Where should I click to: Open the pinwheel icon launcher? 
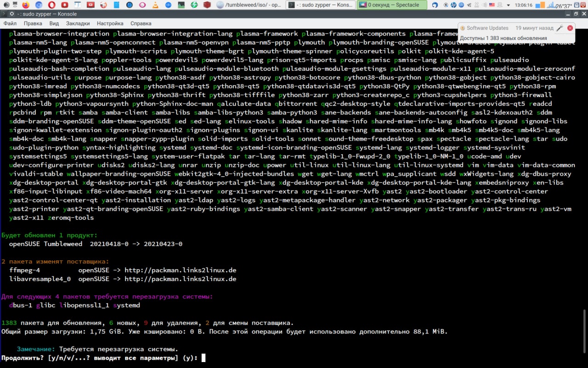(103, 5)
